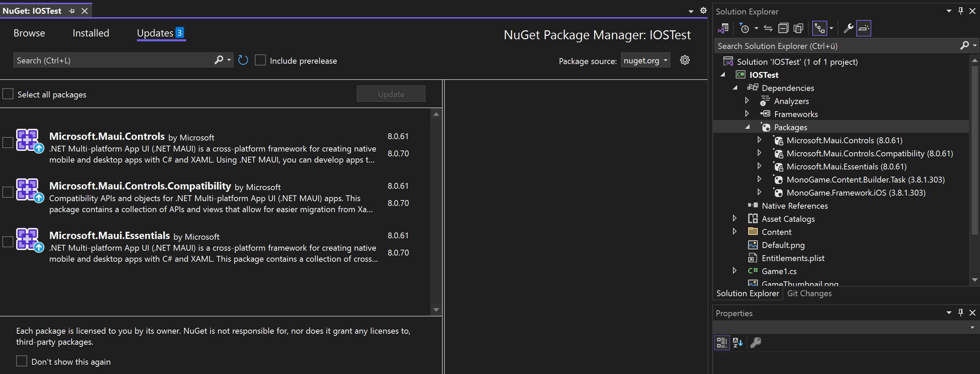Select Native References node

[x=794, y=206]
